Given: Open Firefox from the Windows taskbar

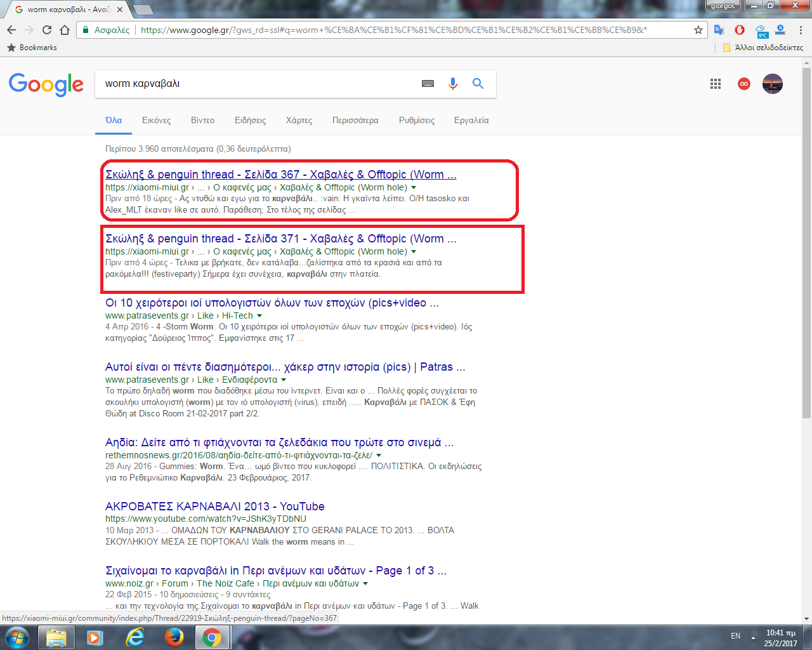Looking at the screenshot, I should 174,637.
